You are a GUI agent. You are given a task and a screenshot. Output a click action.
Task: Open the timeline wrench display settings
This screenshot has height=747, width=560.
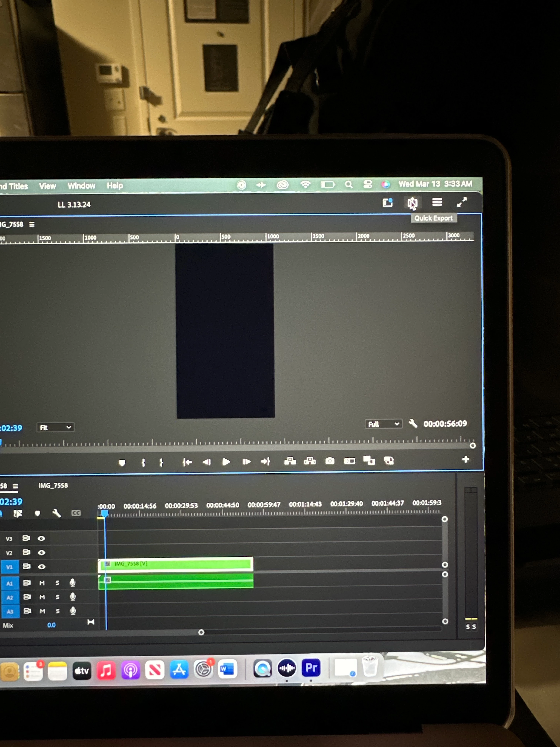[56, 514]
